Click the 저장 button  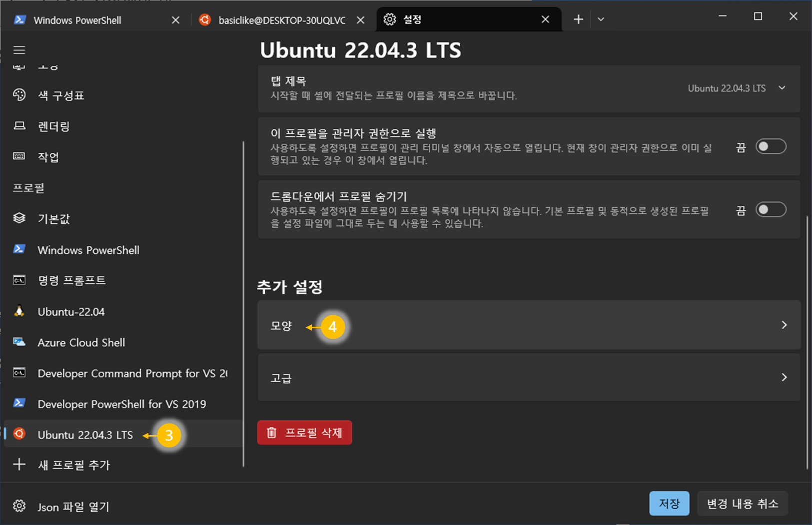669,504
